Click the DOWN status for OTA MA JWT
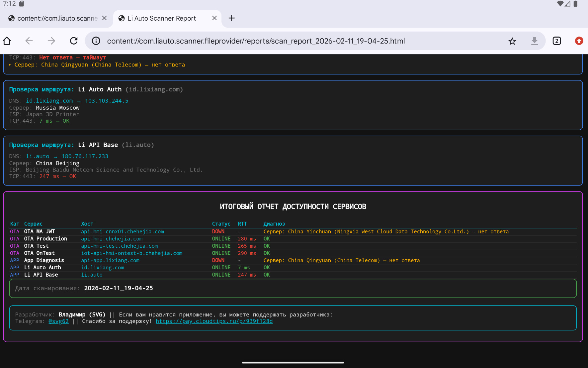 218,232
